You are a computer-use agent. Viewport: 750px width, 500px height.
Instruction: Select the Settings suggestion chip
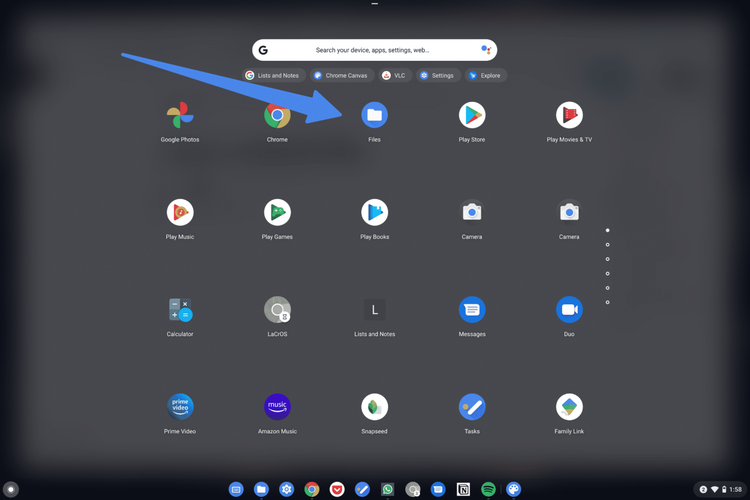point(438,75)
